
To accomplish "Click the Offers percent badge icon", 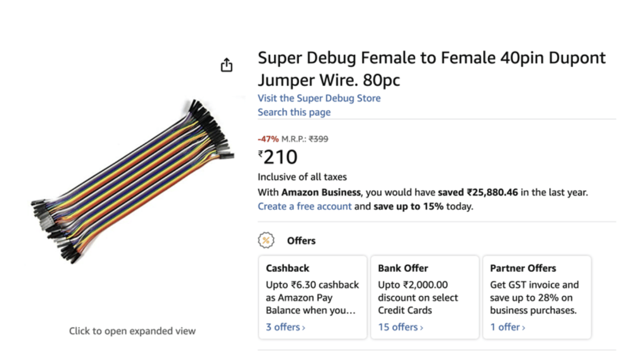I will click(x=266, y=240).
